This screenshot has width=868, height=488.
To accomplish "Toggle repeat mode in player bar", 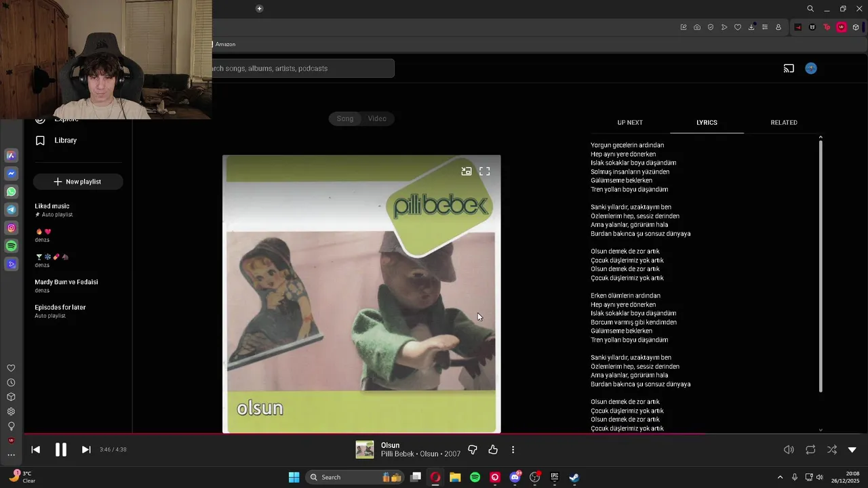I will pyautogui.click(x=810, y=449).
